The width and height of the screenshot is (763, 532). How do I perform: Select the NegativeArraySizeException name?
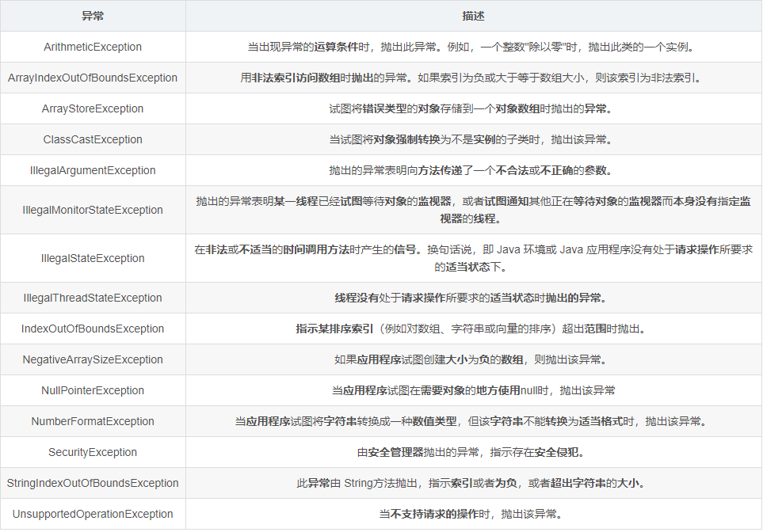[x=93, y=359]
